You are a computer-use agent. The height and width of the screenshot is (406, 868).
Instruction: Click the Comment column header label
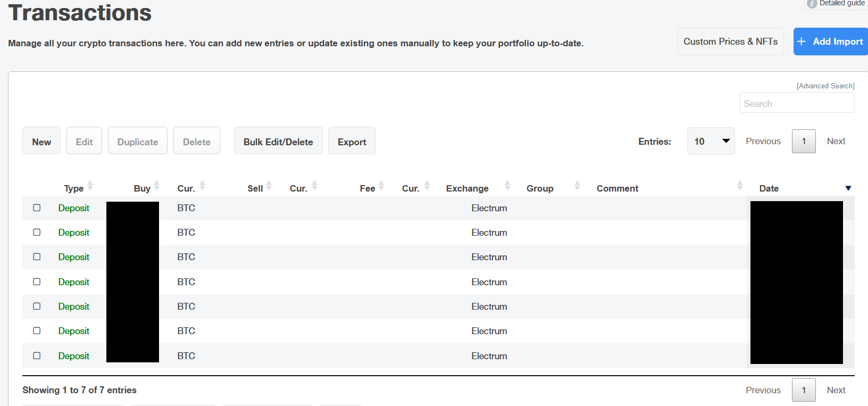click(x=617, y=188)
